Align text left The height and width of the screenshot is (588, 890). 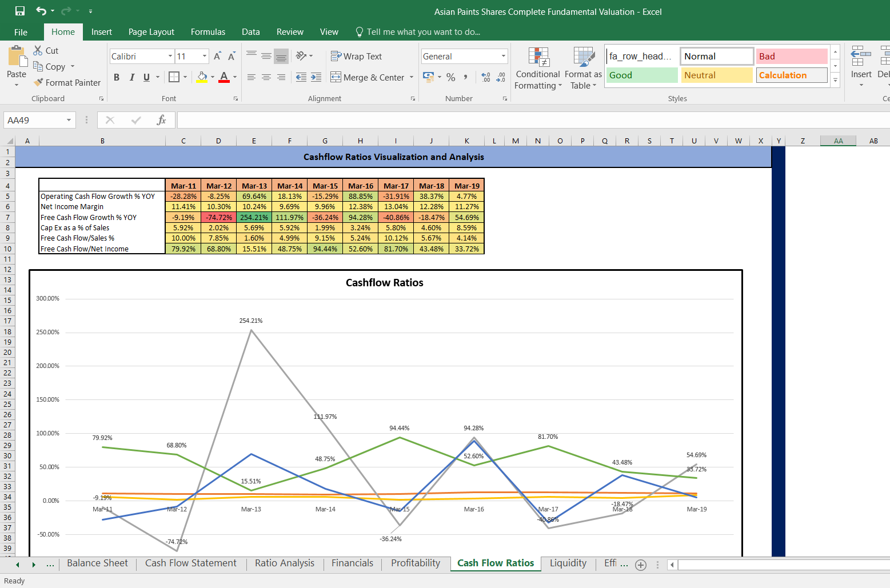pyautogui.click(x=252, y=77)
